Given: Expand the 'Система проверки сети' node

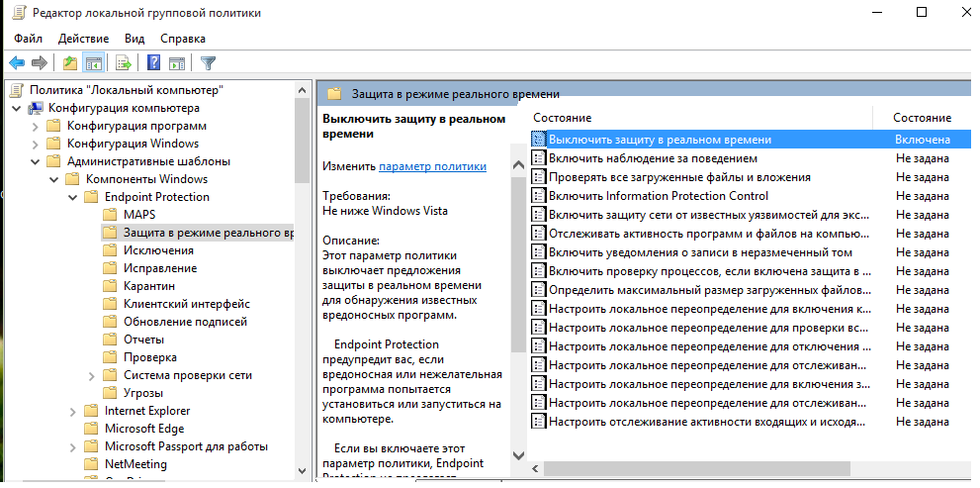Looking at the screenshot, I should click(91, 375).
